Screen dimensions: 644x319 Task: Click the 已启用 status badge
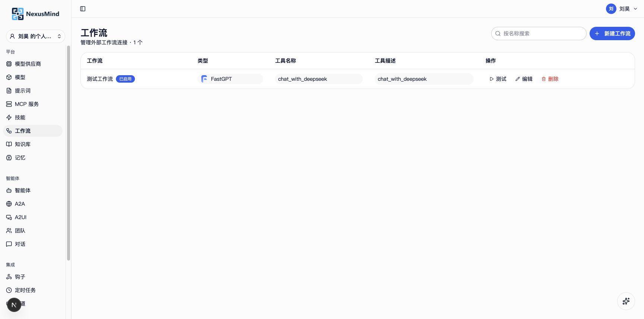125,79
